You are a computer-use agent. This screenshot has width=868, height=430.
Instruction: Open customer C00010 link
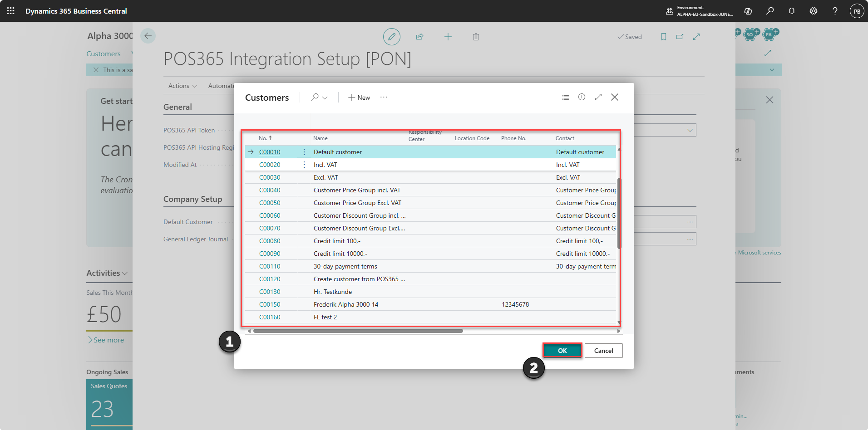(x=270, y=152)
